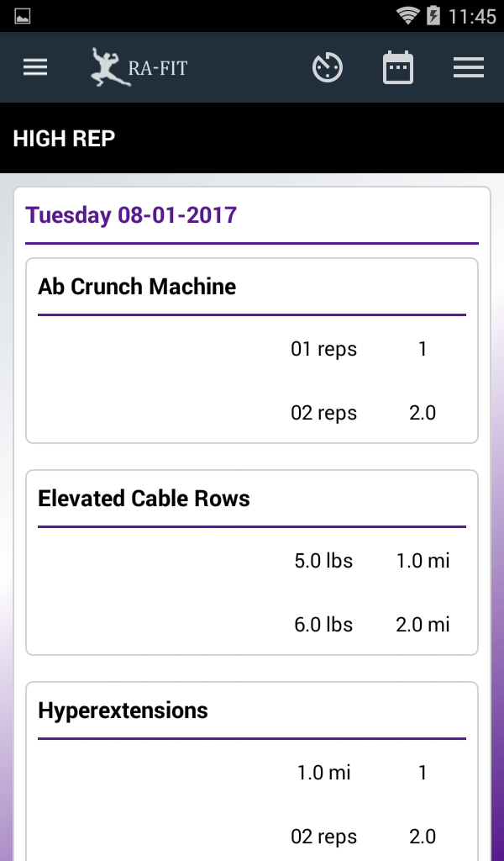Tap the Wi-Fi status icon
The image size is (504, 861).
pyautogui.click(x=408, y=15)
